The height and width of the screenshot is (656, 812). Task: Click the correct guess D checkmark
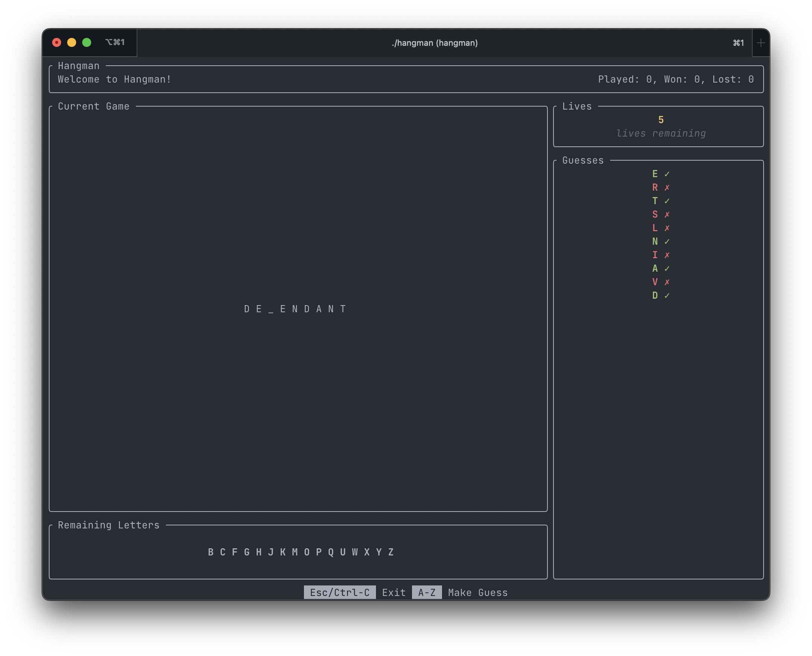pyautogui.click(x=667, y=295)
